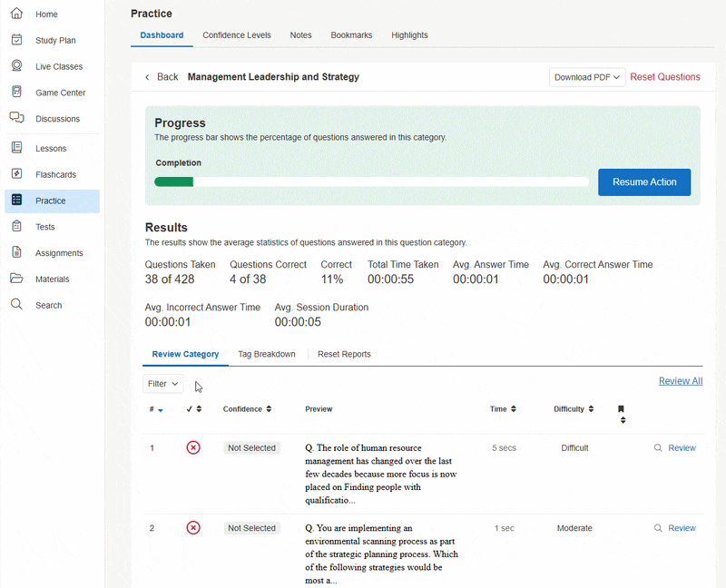Screen dimensions: 726x588
Task: Click the Reset Questions link
Action: 665,77
